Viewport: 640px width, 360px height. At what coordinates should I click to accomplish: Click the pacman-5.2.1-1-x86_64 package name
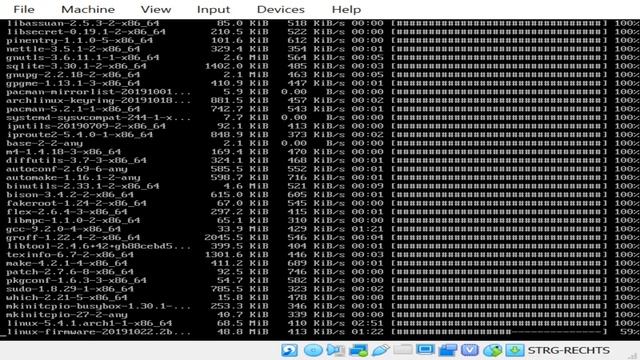coord(73,109)
